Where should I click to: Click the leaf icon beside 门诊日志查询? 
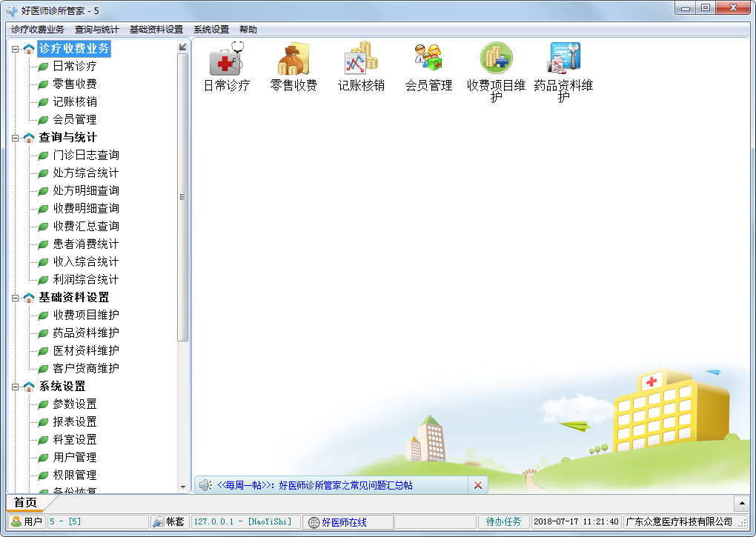44,156
